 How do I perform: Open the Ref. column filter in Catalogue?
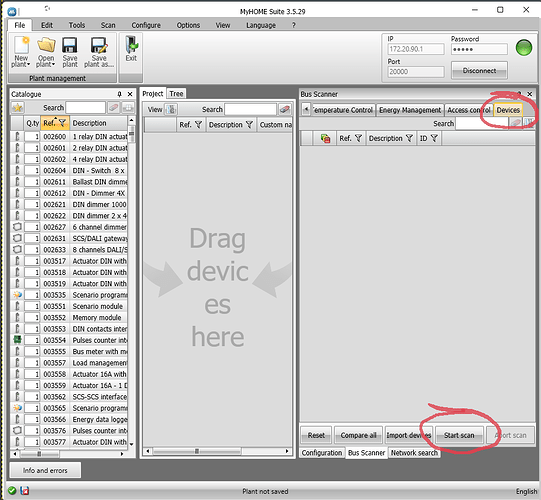coord(62,123)
